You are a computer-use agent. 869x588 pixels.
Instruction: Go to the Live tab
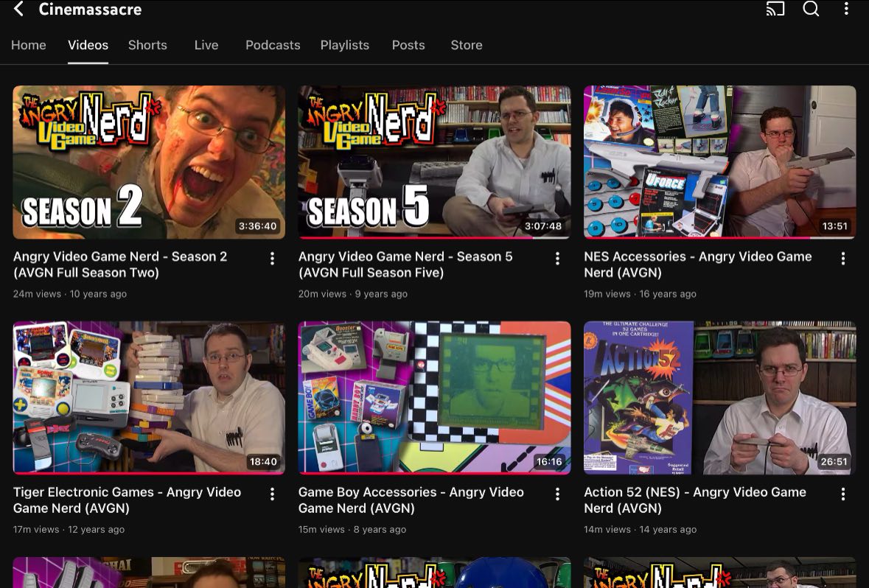206,45
